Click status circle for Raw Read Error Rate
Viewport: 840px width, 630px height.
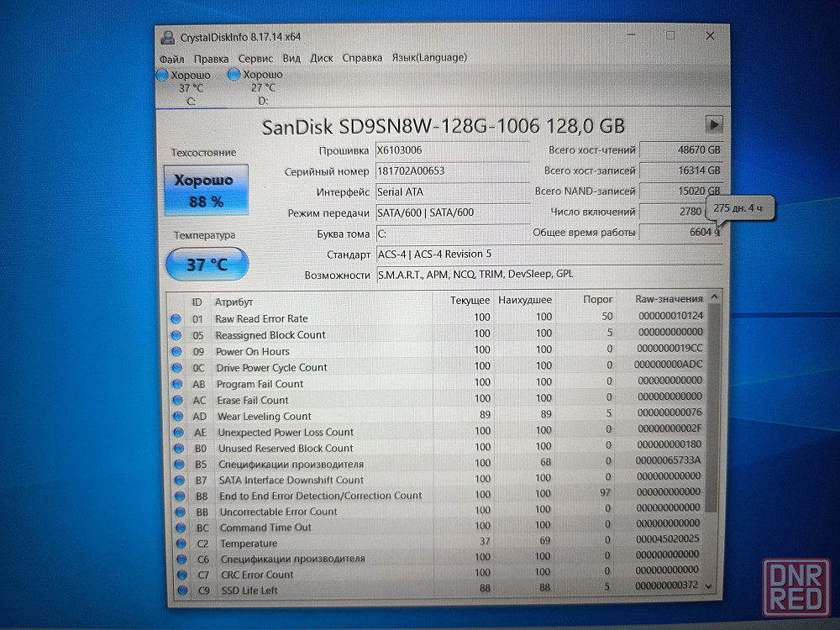(x=176, y=318)
